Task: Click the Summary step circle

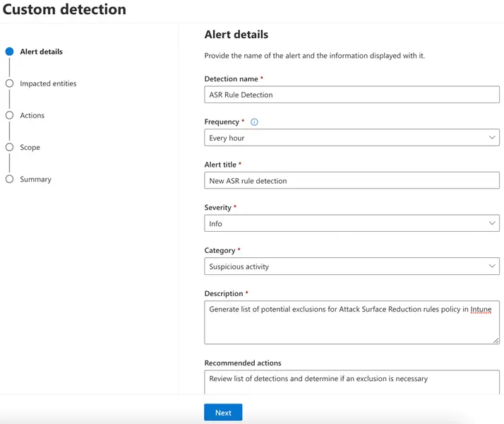Action: (9, 179)
